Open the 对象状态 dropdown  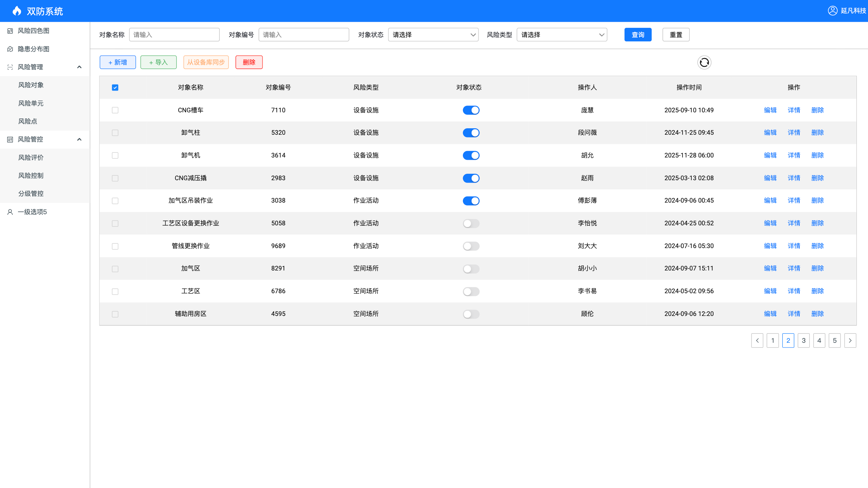click(433, 35)
